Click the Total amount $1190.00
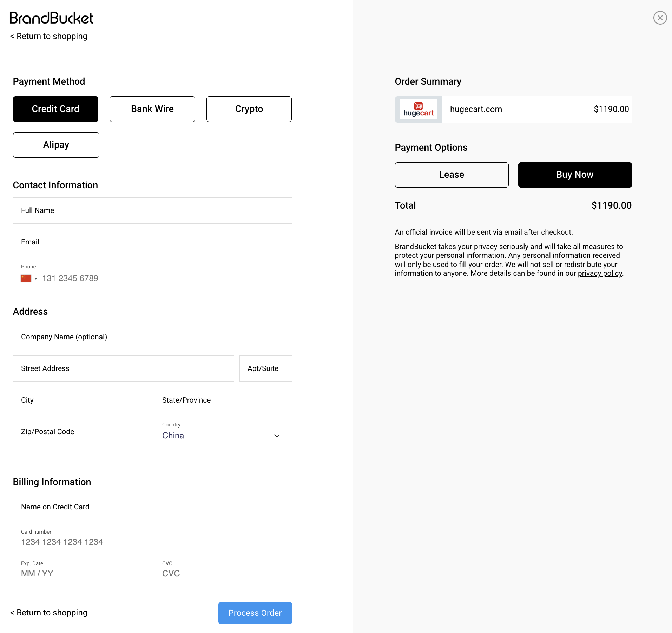 611,205
